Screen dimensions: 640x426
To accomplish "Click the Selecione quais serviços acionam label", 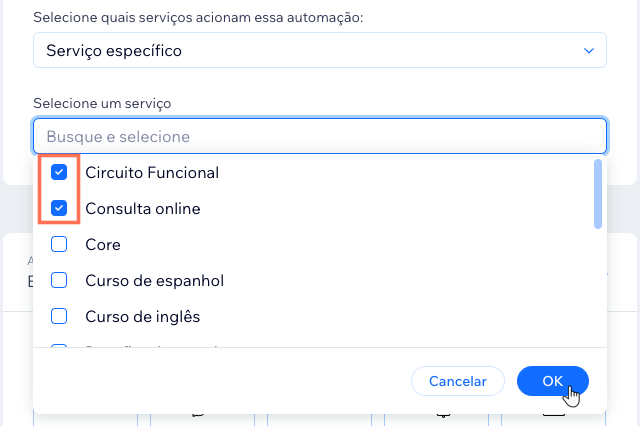I will (198, 18).
